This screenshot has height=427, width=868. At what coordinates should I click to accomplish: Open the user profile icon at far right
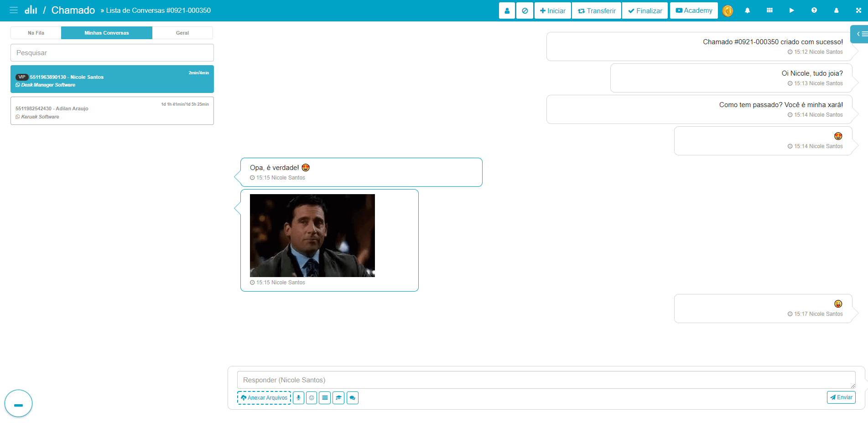pos(836,10)
